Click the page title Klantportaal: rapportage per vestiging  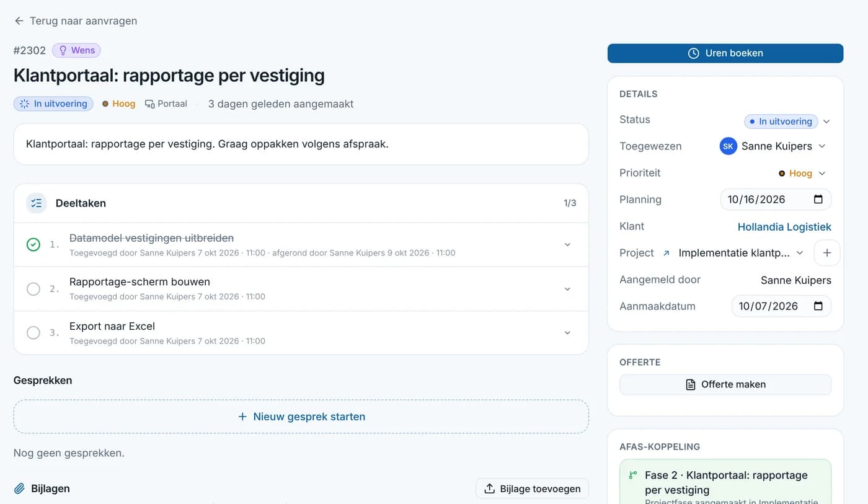pos(169,76)
